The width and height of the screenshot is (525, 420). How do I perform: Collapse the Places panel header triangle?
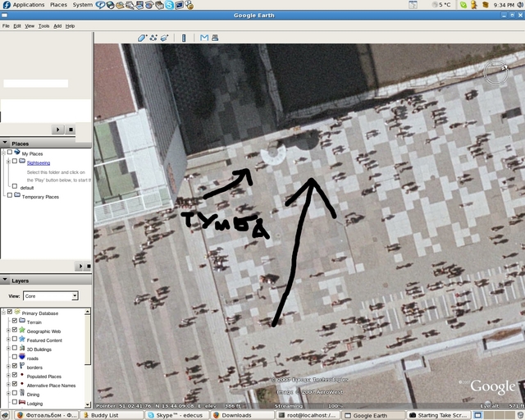pos(5,143)
